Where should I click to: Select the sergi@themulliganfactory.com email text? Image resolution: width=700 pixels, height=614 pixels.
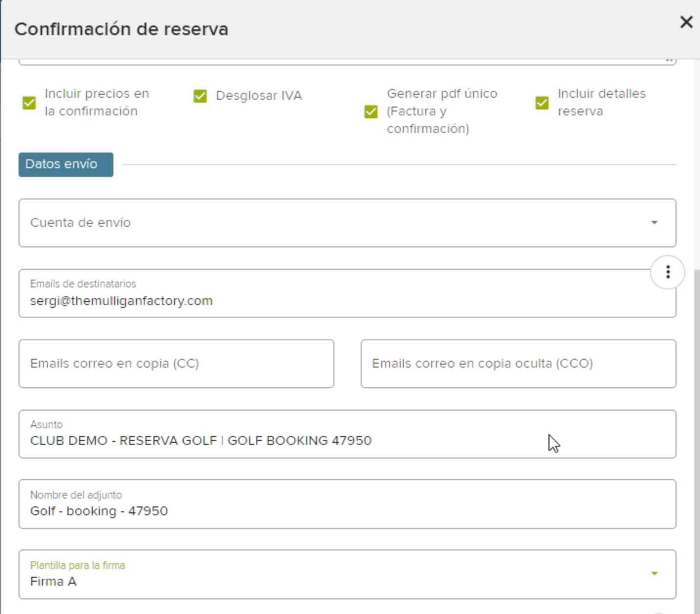(x=121, y=300)
